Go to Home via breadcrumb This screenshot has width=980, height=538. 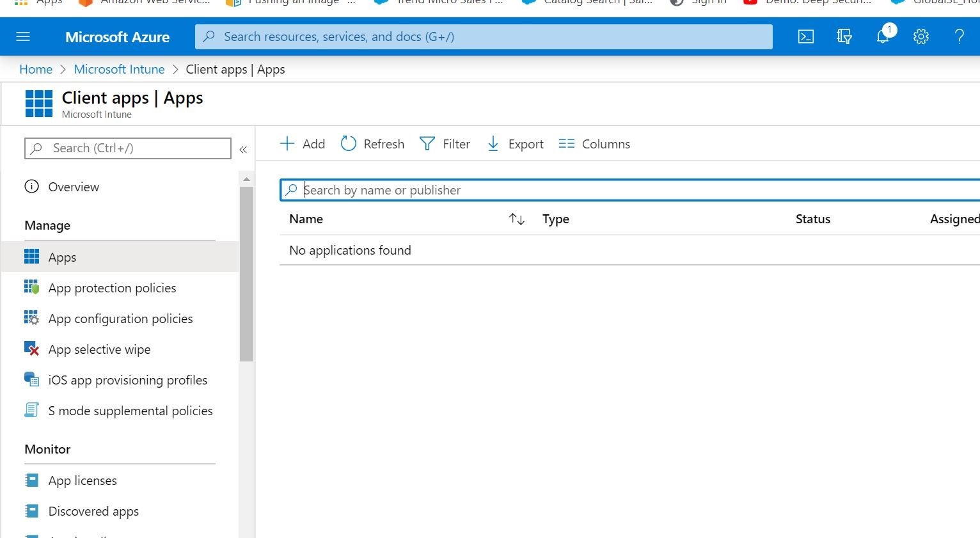coord(36,69)
